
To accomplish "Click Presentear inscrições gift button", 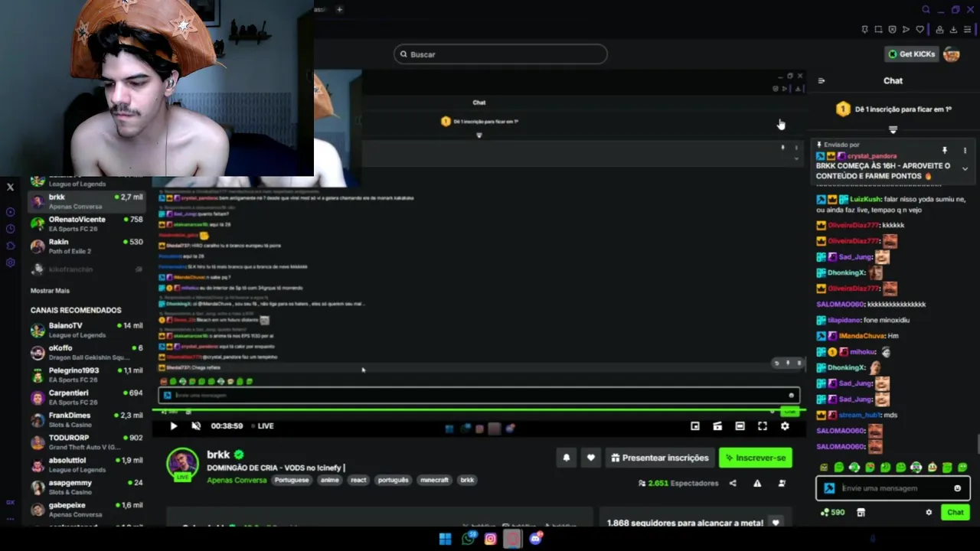I will point(660,458).
